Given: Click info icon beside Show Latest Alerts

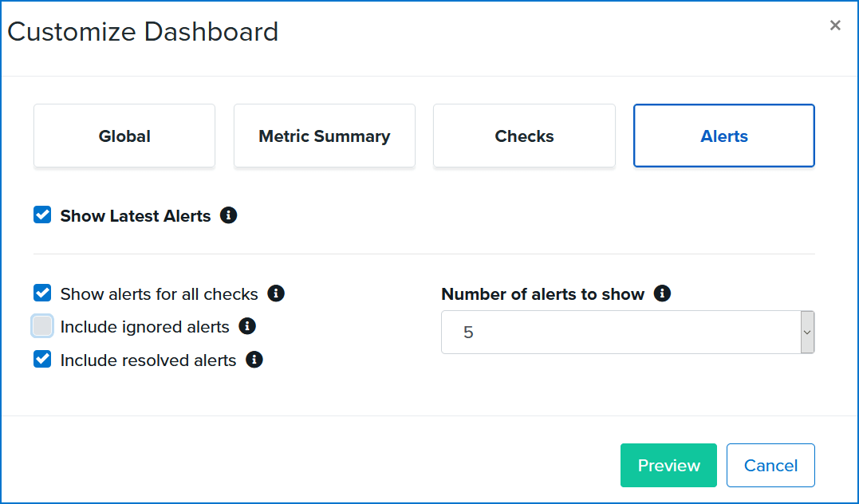Looking at the screenshot, I should [x=228, y=215].
